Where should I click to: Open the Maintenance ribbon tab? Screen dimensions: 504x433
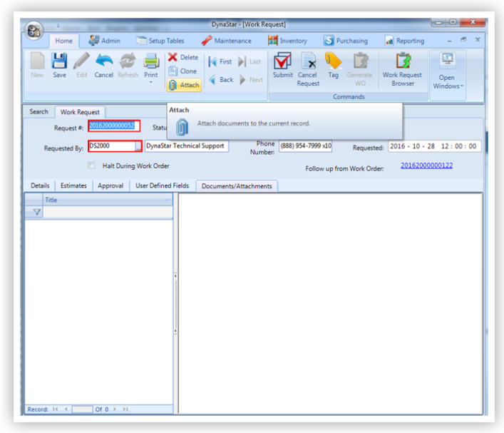point(226,41)
